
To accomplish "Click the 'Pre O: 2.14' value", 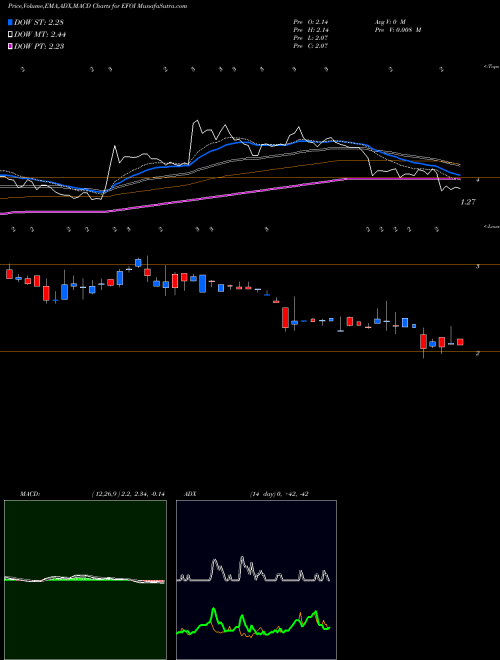I will tap(311, 21).
